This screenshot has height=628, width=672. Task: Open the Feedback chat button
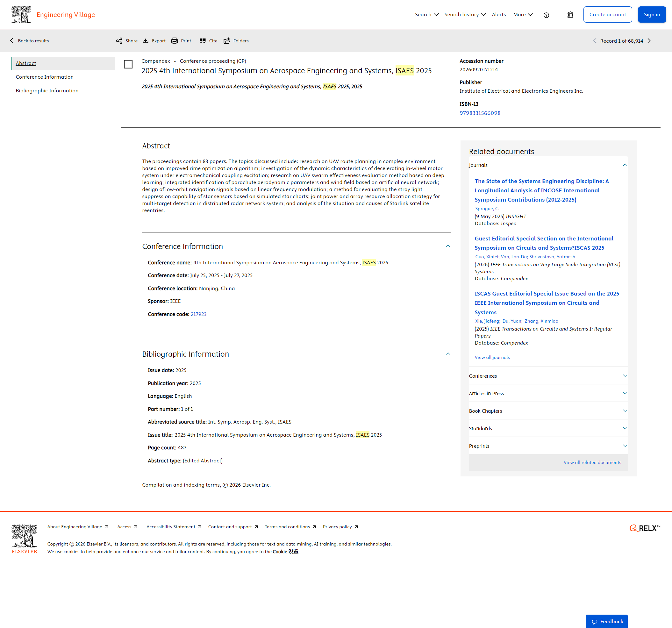[606, 621]
